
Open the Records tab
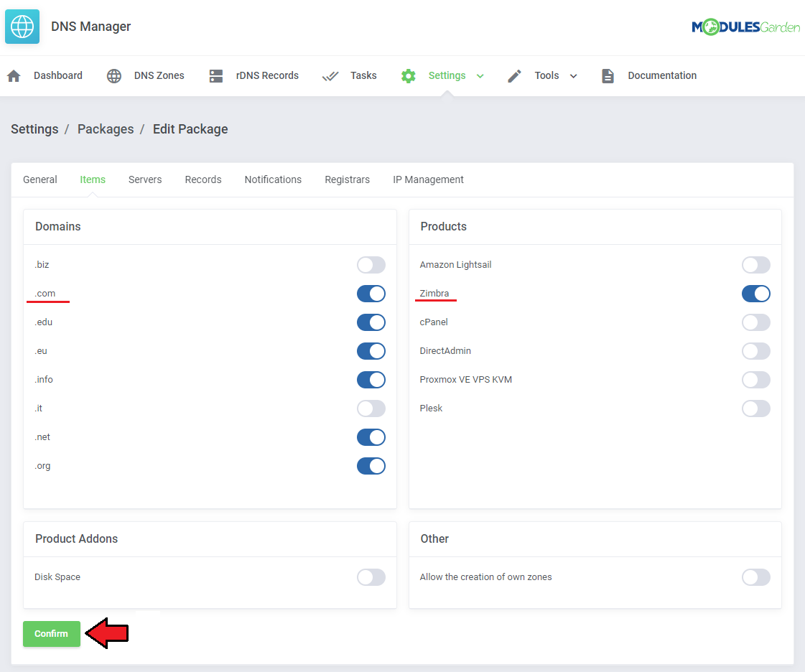pyautogui.click(x=203, y=179)
